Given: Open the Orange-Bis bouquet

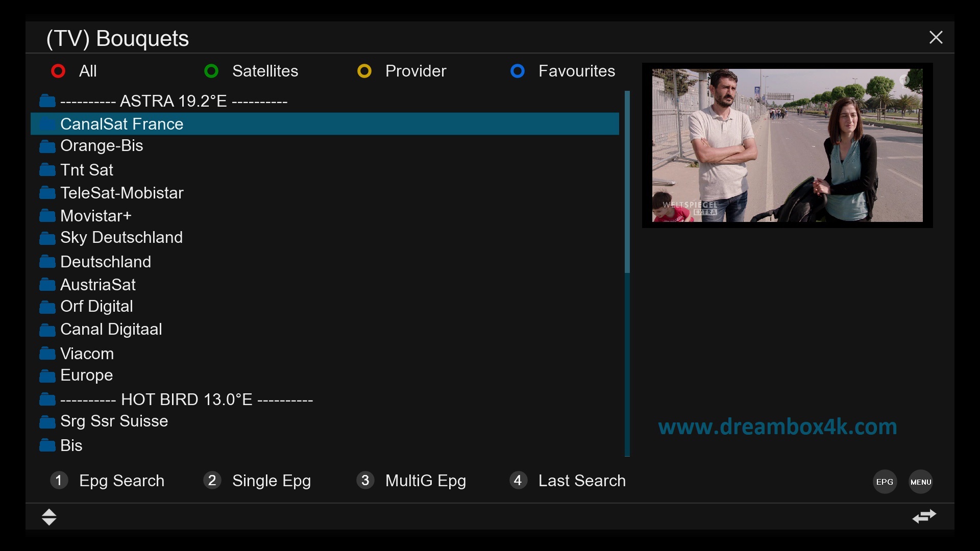Looking at the screenshot, I should (x=325, y=146).
